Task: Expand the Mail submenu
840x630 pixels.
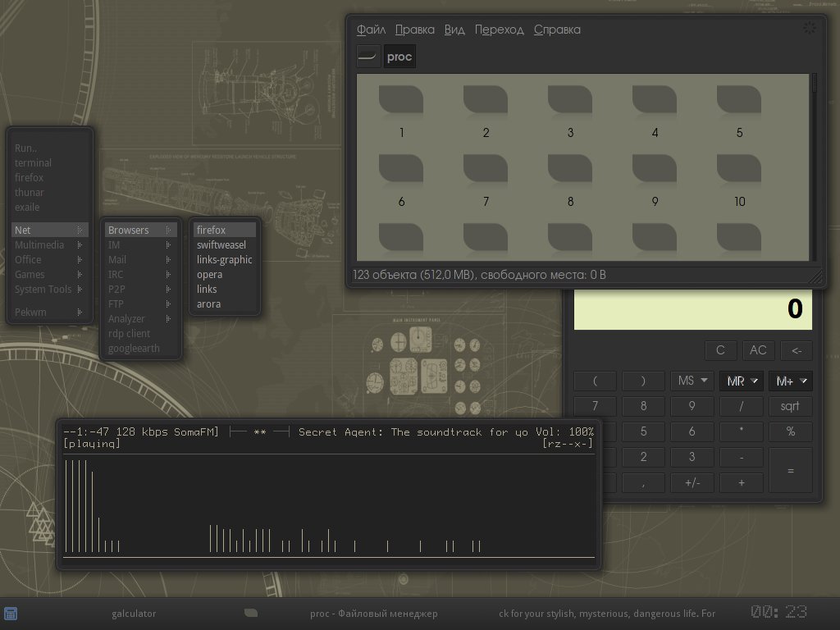Action: [x=140, y=259]
